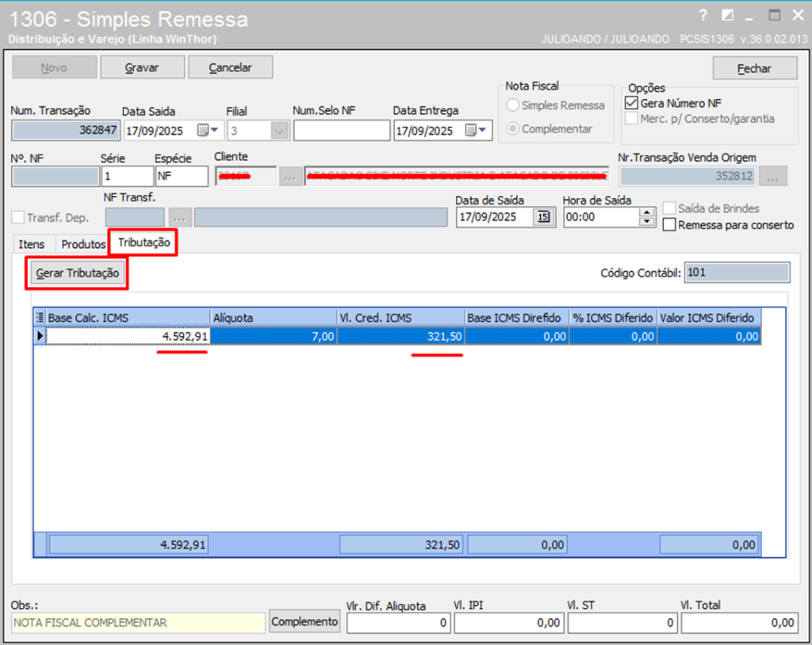
Task: Select the 7,00 Alíquota cell
Action: click(274, 337)
